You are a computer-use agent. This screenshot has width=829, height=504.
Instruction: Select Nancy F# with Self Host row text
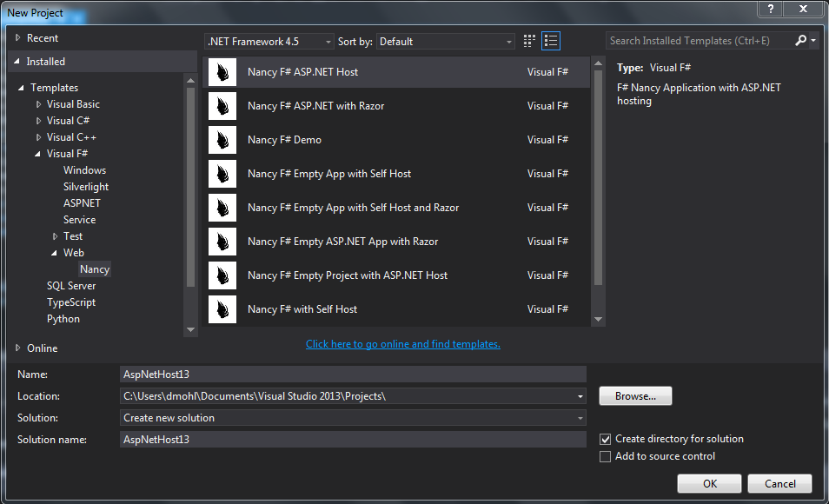(x=302, y=309)
